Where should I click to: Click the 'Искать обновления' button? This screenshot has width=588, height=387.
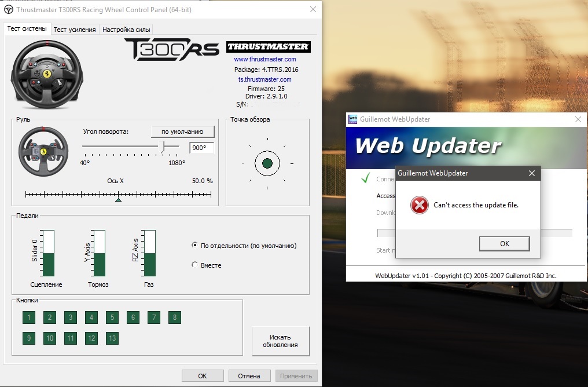click(281, 341)
